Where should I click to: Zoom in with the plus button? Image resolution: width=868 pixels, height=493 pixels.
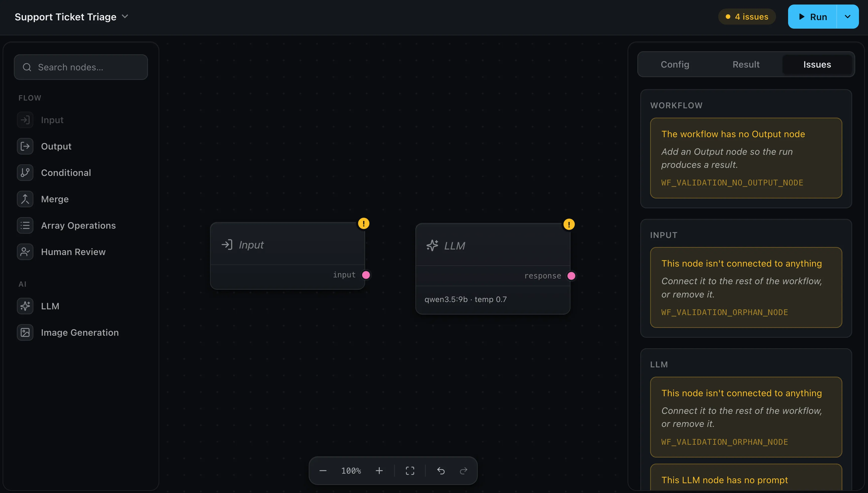point(379,471)
